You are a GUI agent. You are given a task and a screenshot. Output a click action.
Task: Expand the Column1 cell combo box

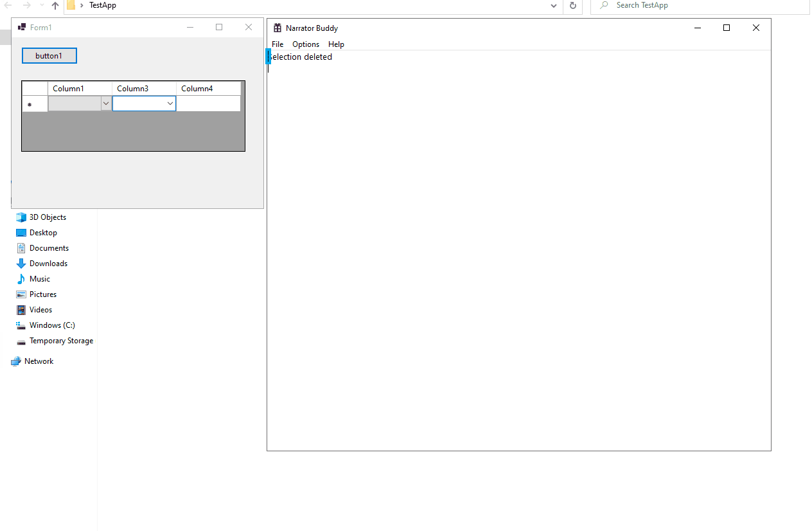pos(106,103)
